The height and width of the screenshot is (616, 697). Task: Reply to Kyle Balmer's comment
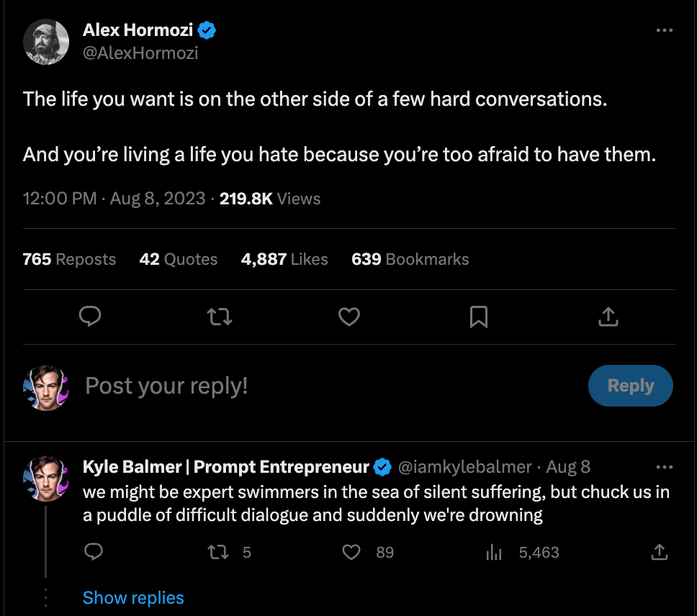[94, 552]
